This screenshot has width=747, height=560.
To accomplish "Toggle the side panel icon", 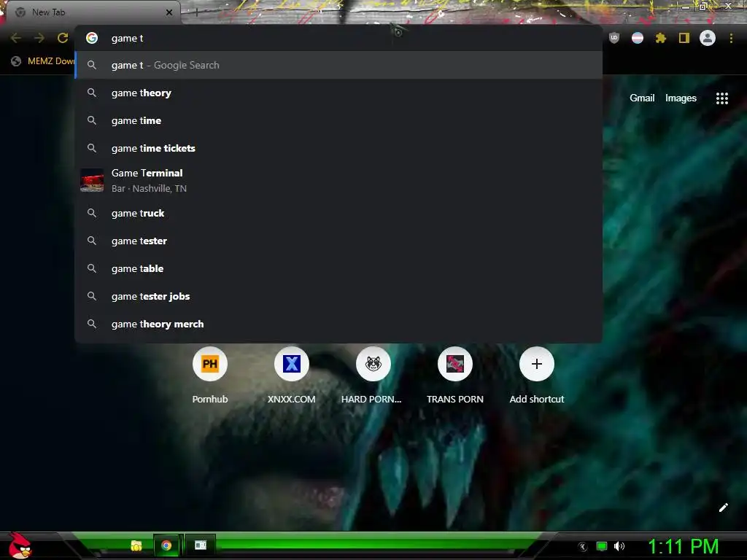I will pos(684,38).
